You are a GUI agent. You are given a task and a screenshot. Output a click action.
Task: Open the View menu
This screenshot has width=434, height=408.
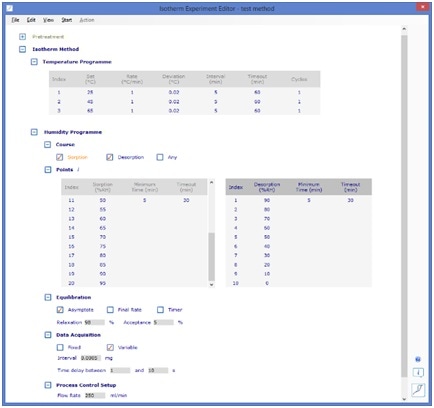[48, 20]
